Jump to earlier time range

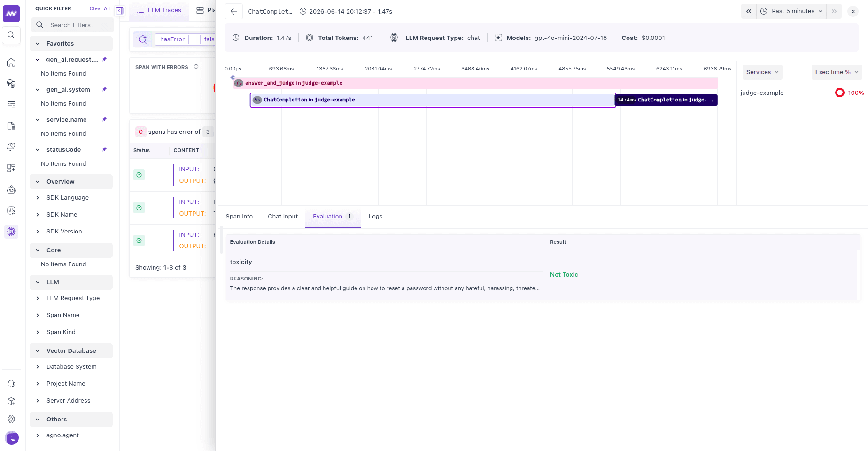click(749, 11)
